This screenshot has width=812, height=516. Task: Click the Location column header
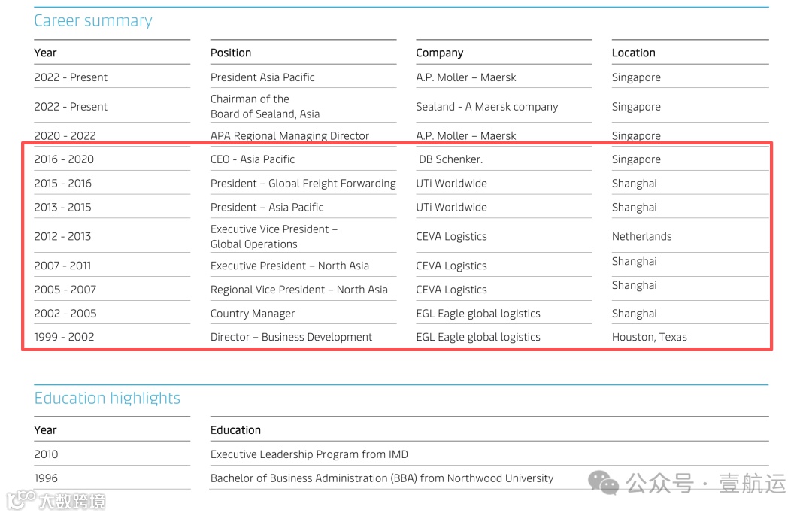point(633,53)
